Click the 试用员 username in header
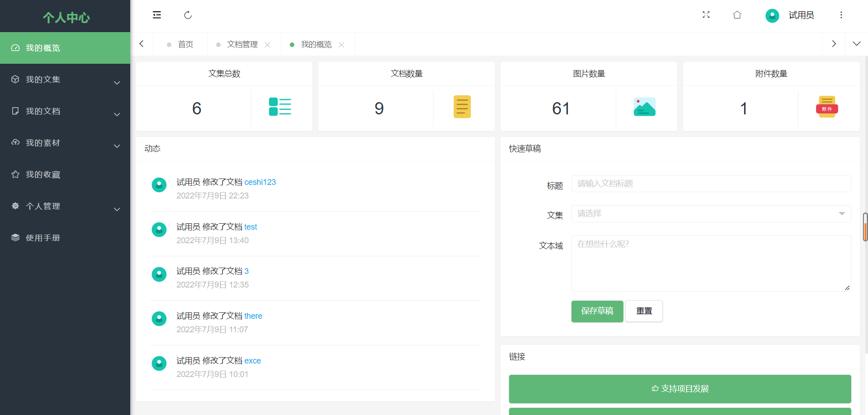 801,15
